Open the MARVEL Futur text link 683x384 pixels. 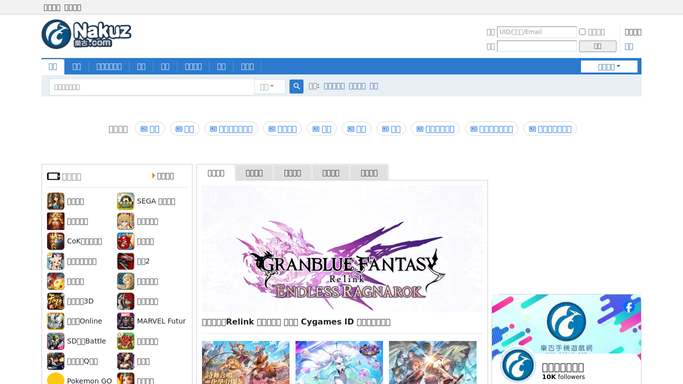pyautogui.click(x=161, y=321)
